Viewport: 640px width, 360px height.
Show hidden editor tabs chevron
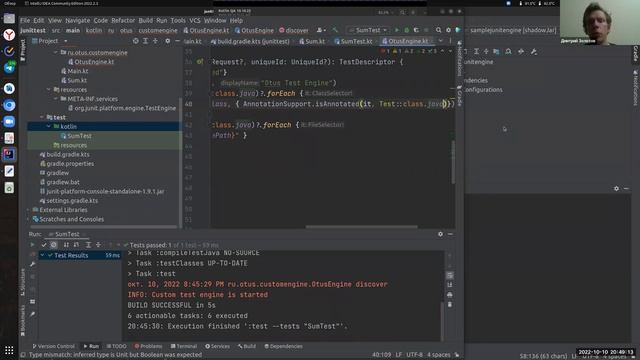coord(440,41)
